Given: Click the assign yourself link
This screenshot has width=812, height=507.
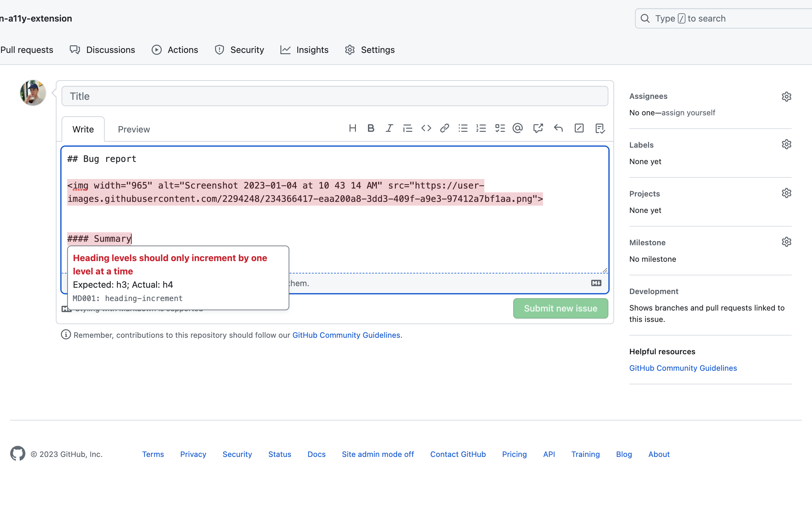Looking at the screenshot, I should [688, 113].
